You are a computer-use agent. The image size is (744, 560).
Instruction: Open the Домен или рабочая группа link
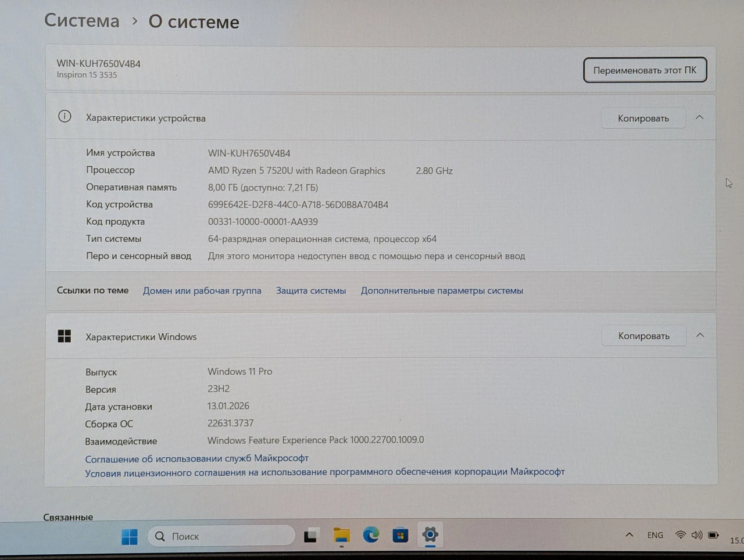click(x=202, y=290)
